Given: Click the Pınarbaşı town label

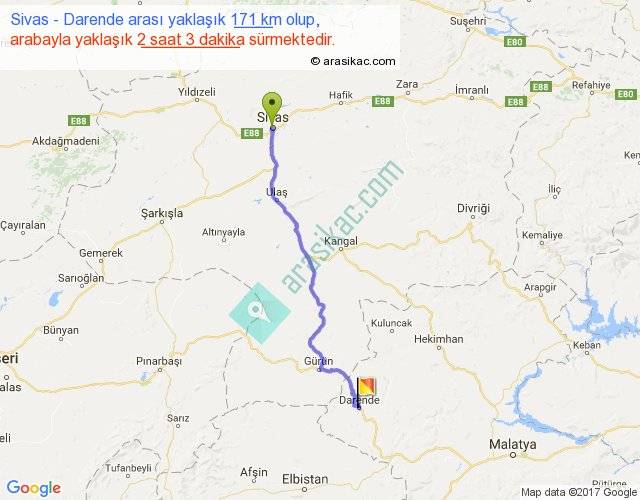Looking at the screenshot, I should [x=159, y=362].
